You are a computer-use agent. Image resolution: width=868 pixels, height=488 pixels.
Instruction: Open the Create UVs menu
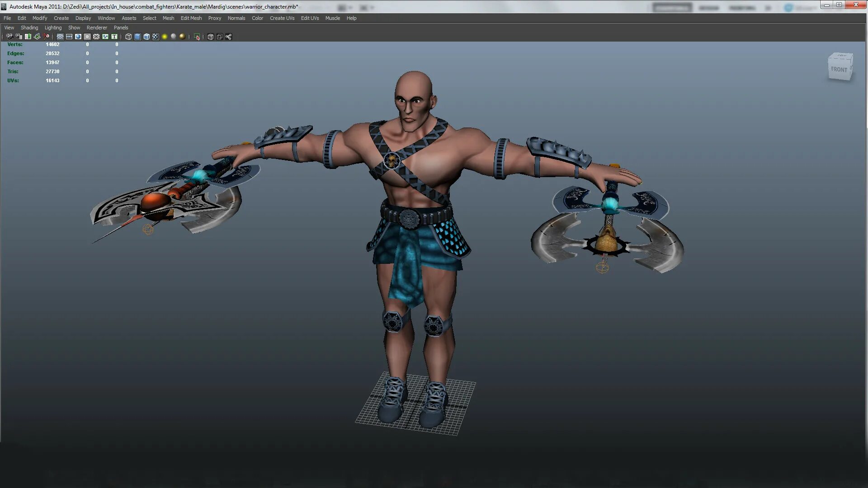click(282, 18)
